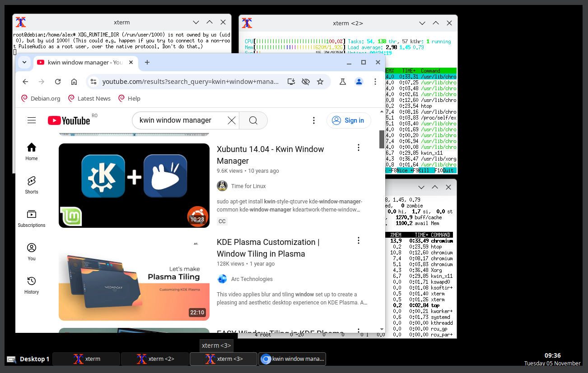Click the Sign in button

click(x=349, y=120)
